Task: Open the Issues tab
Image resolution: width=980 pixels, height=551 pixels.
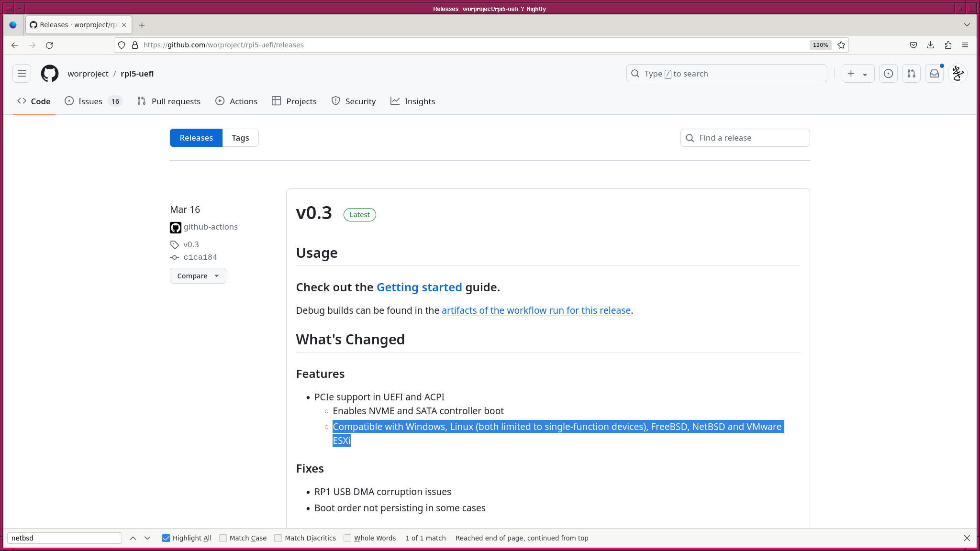Action: [94, 101]
